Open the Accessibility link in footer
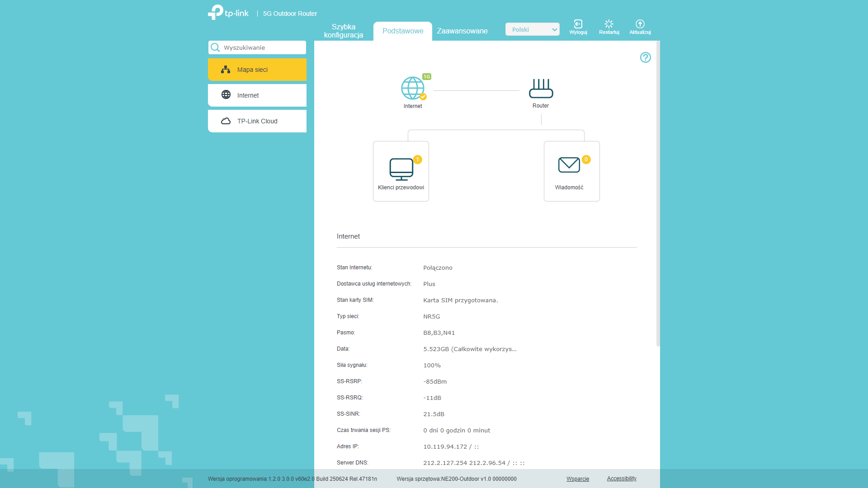This screenshot has height=488, width=868. point(621,479)
